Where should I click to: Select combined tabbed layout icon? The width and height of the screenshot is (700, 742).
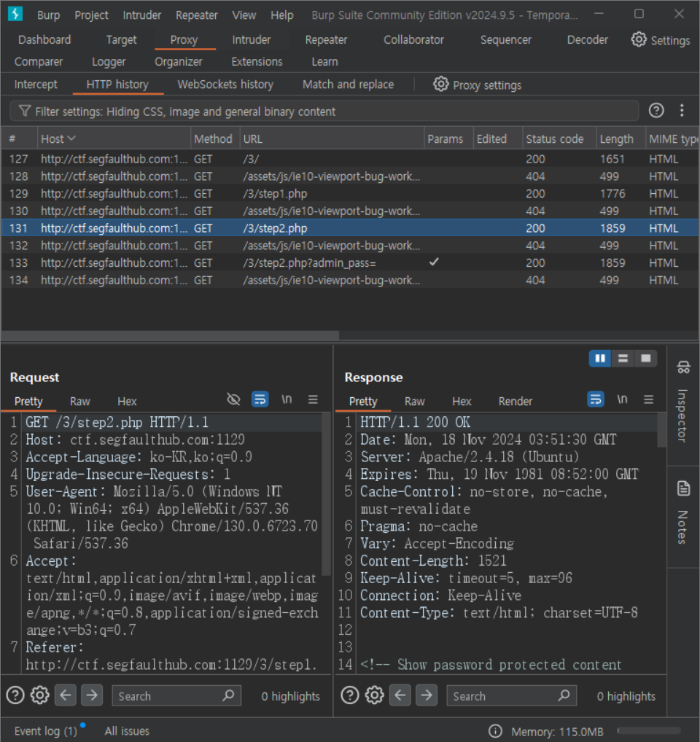(645, 358)
